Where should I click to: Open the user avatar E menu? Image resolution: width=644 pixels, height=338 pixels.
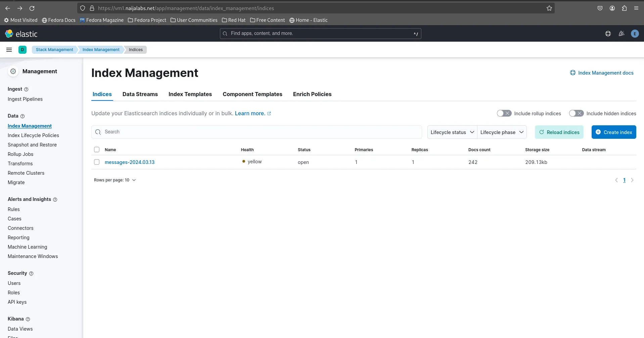[x=635, y=34]
